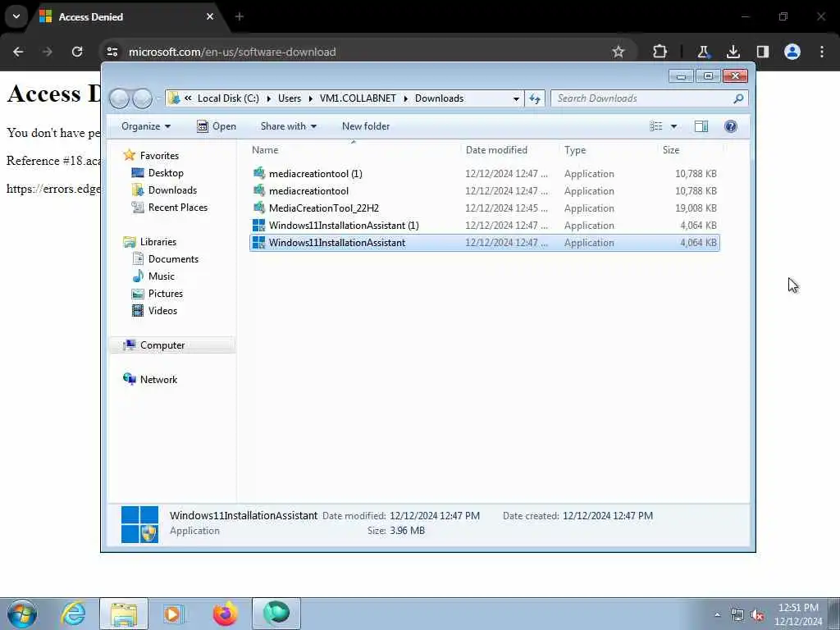Screen dimensions: 840x630
Task: Expand arrow after Users breadcrumb
Action: [x=311, y=98]
